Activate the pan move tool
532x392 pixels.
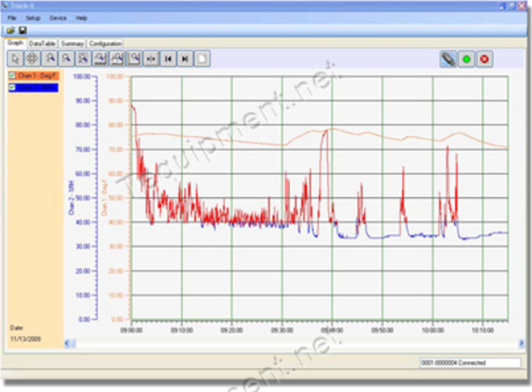pos(32,59)
